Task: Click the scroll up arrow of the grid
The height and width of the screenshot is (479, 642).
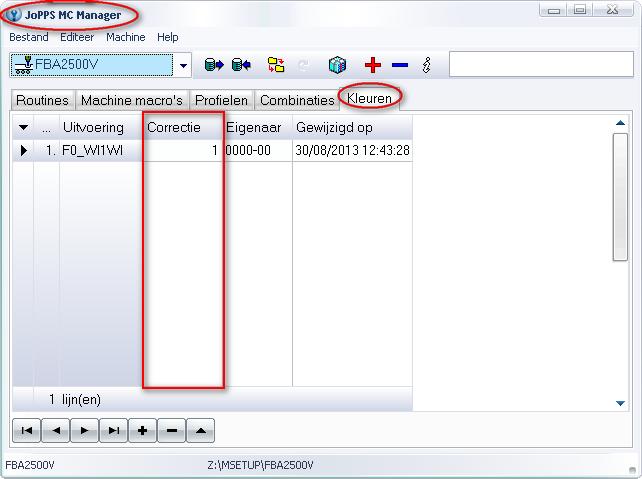Action: click(x=620, y=123)
